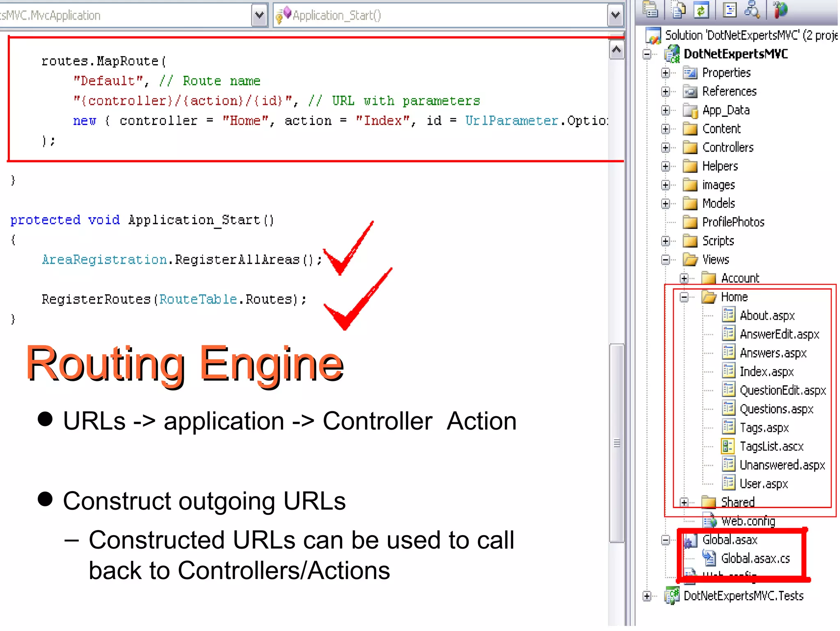
Task: Select the TagsList.ascx file icon
Action: [728, 446]
